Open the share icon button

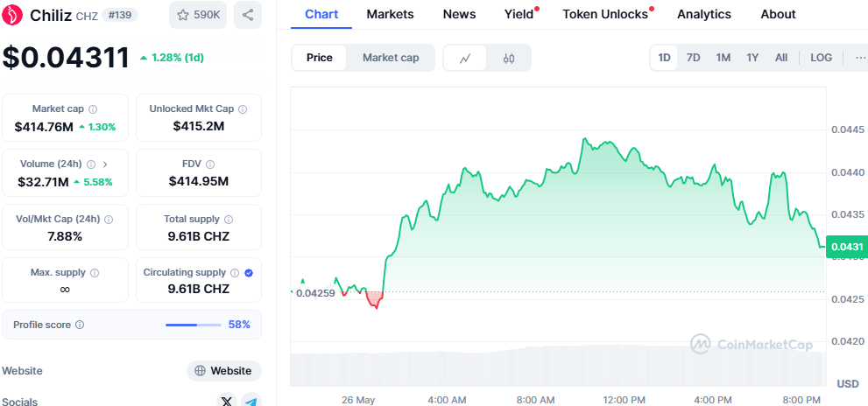[x=248, y=15]
